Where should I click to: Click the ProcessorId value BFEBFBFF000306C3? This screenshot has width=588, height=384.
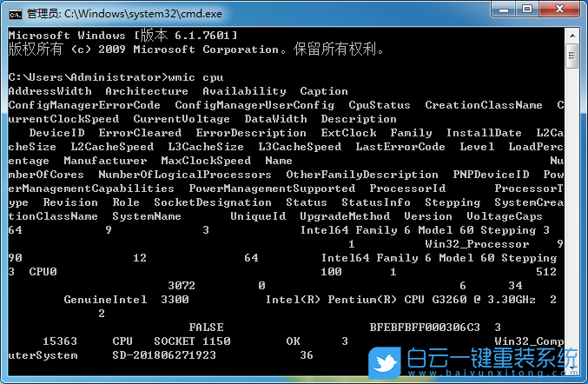425,328
